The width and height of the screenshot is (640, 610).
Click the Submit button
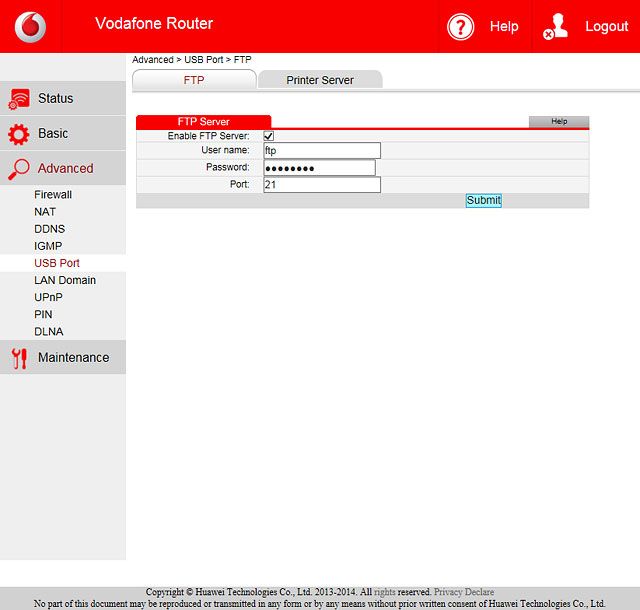tap(484, 200)
